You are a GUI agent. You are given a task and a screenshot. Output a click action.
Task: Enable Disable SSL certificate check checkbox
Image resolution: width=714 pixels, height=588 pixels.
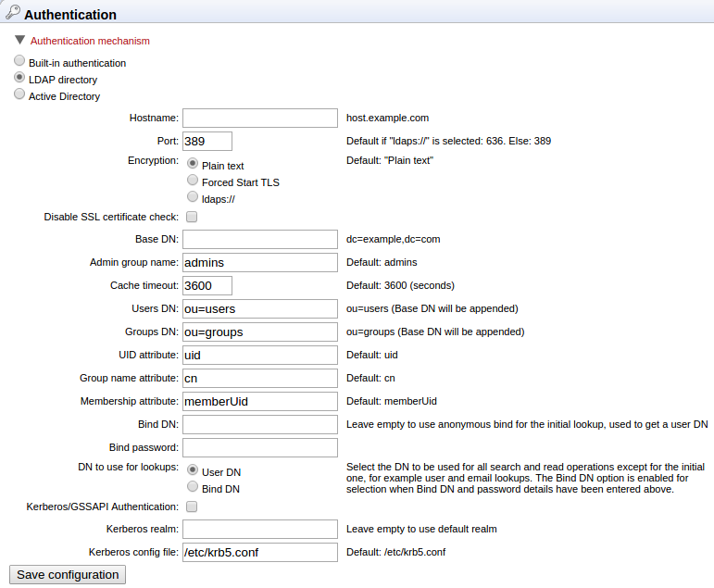tap(192, 217)
